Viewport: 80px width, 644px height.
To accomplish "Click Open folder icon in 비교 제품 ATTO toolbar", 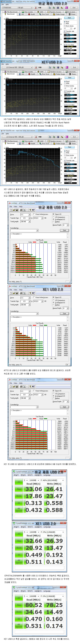I will [x=14, y=210].
